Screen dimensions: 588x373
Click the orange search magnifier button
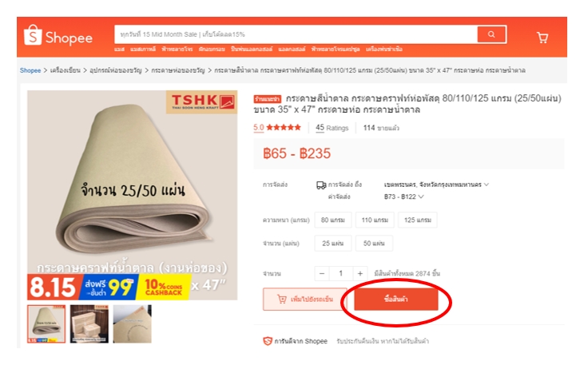click(x=491, y=34)
